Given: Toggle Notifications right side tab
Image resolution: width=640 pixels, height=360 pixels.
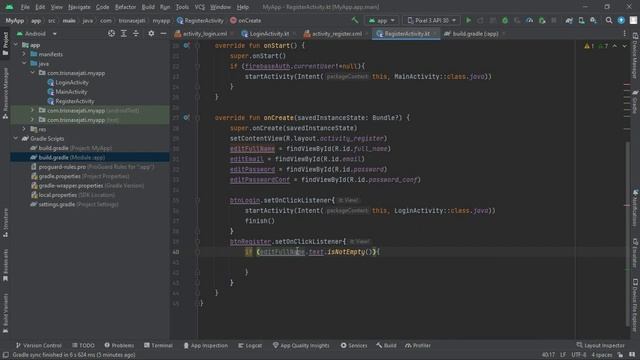Looking at the screenshot, I should (635, 208).
